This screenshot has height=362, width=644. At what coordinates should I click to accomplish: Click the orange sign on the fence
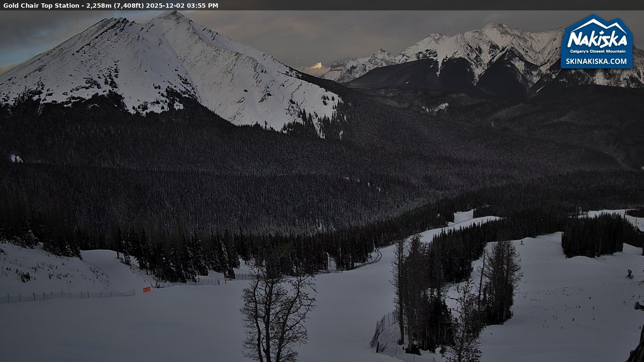tap(147, 290)
